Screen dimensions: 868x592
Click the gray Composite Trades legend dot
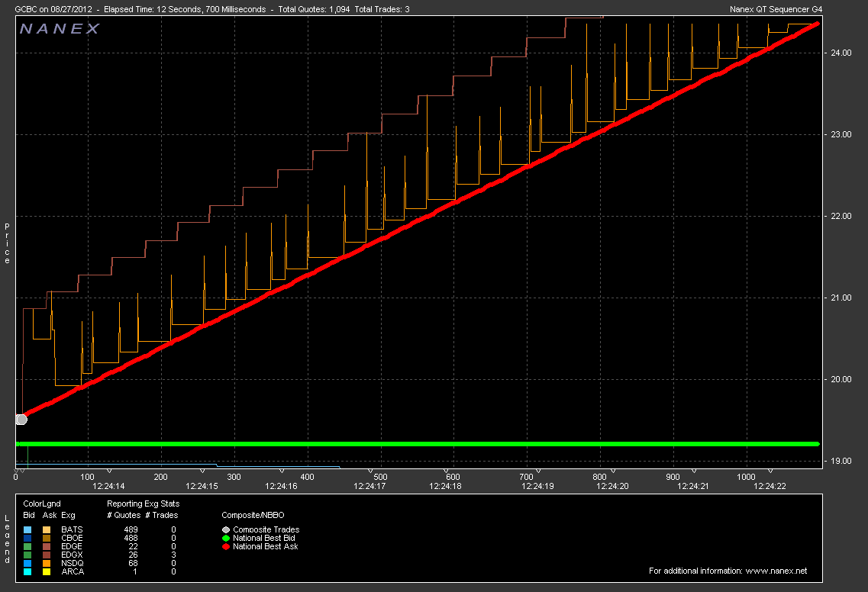(226, 530)
